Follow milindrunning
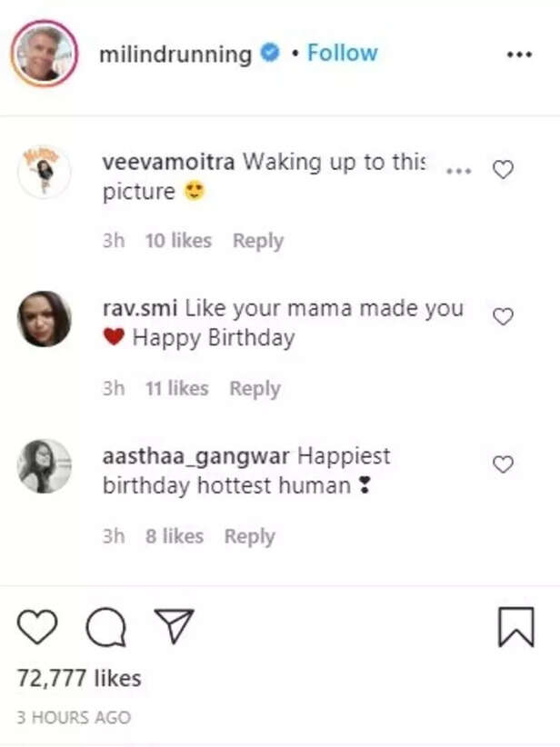The image size is (560, 747). pos(342,54)
